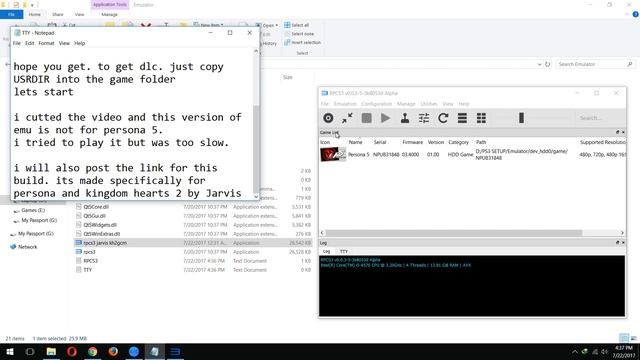Open Chrome from taskbar

click(x=93, y=351)
